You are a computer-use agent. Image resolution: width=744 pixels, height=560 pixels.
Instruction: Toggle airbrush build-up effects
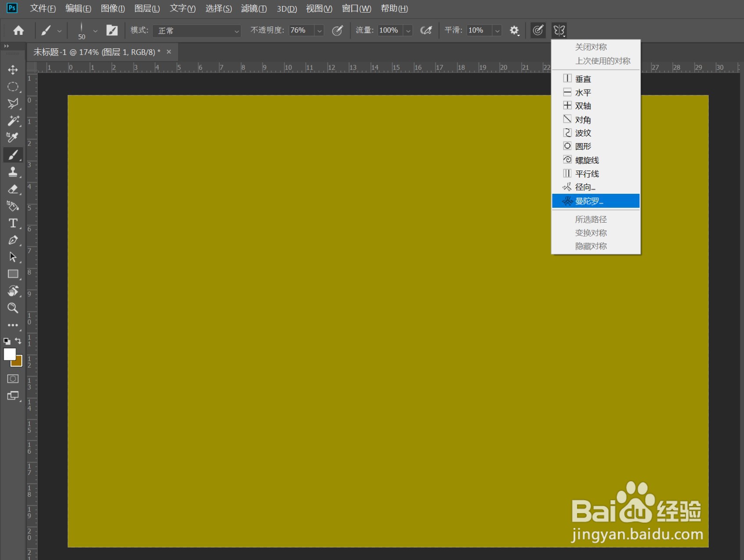(426, 30)
